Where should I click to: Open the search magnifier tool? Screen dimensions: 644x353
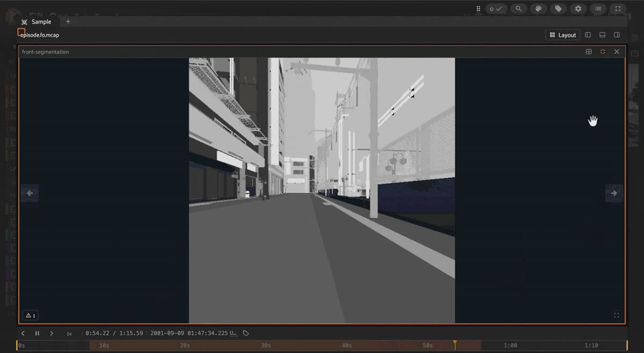click(x=518, y=9)
